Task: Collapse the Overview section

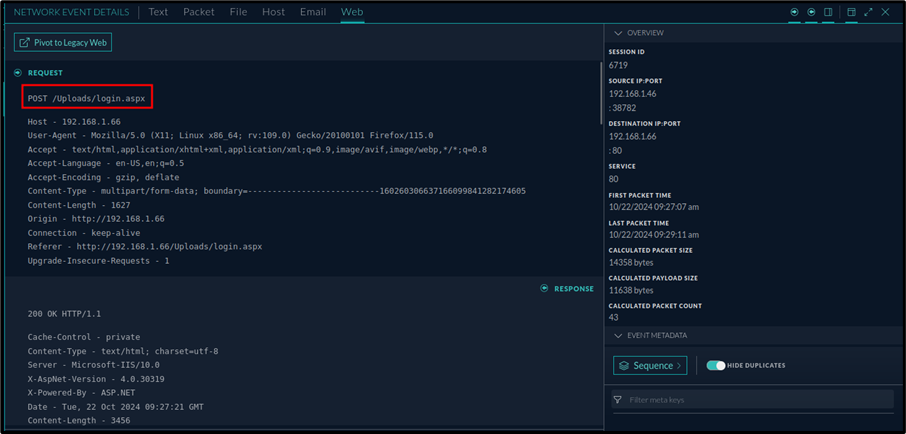Action: [x=618, y=33]
